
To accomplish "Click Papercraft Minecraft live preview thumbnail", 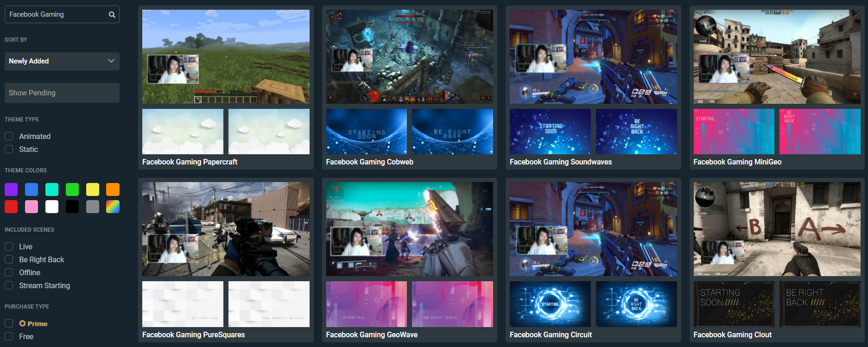I will [226, 57].
